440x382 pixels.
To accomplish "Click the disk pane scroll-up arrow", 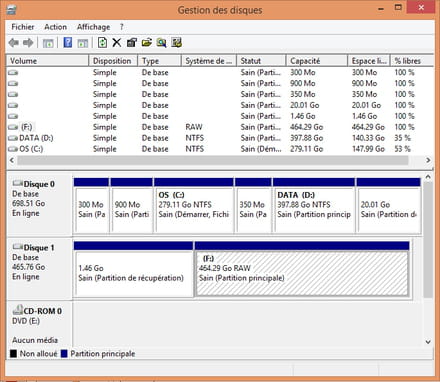I will 428,177.
